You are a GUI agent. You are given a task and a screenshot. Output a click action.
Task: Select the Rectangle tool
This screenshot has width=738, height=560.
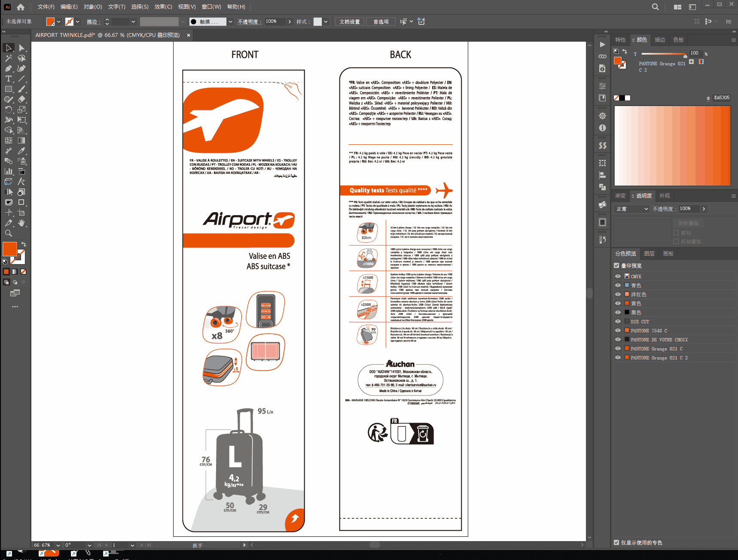point(9,89)
